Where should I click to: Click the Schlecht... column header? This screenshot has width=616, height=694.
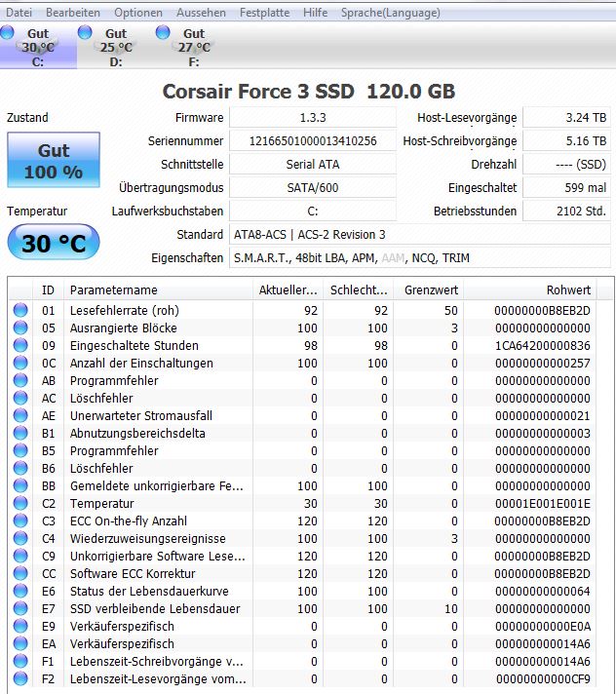pyautogui.click(x=359, y=289)
